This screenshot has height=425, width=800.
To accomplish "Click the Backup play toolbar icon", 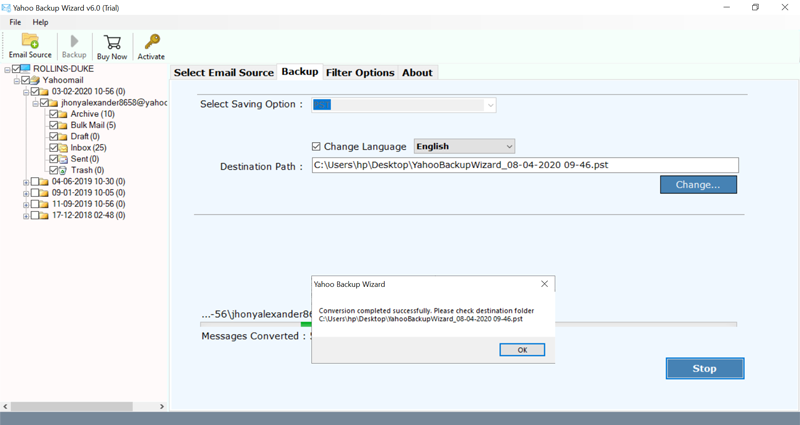I will pos(74,41).
